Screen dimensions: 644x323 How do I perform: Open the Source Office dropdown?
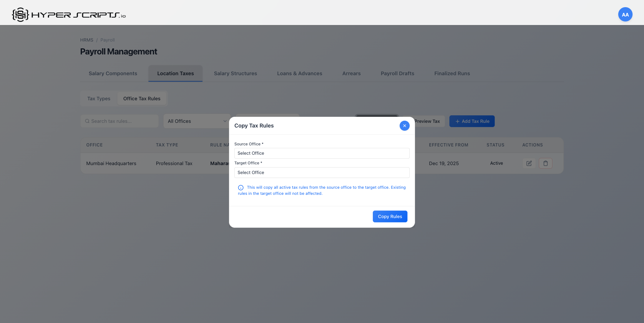321,153
